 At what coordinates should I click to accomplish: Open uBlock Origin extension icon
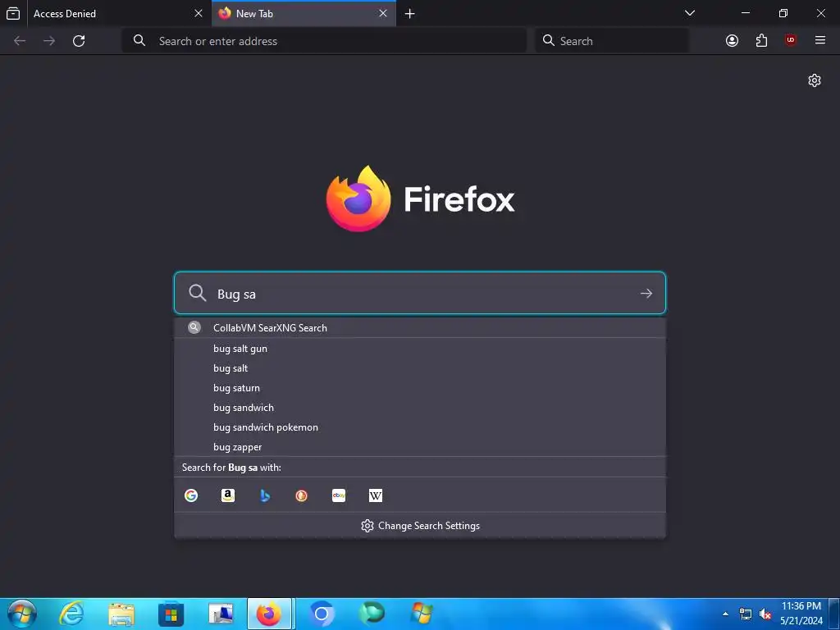pos(791,40)
